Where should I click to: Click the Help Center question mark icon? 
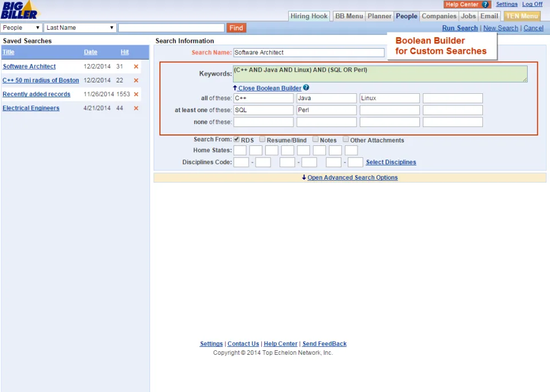tap(485, 5)
